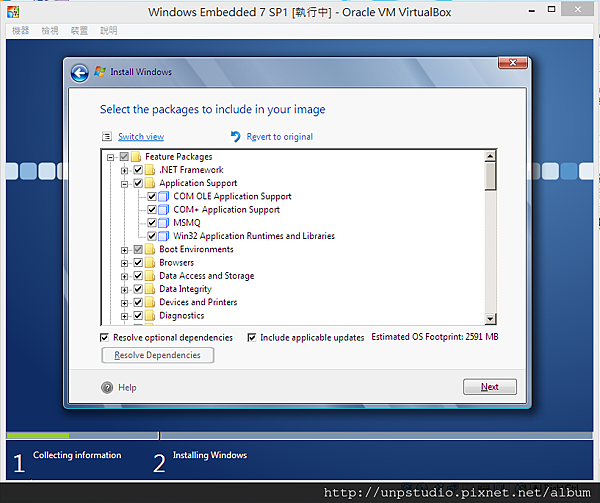Click the Devices and Printers folder icon
The width and height of the screenshot is (600, 503).
150,303
